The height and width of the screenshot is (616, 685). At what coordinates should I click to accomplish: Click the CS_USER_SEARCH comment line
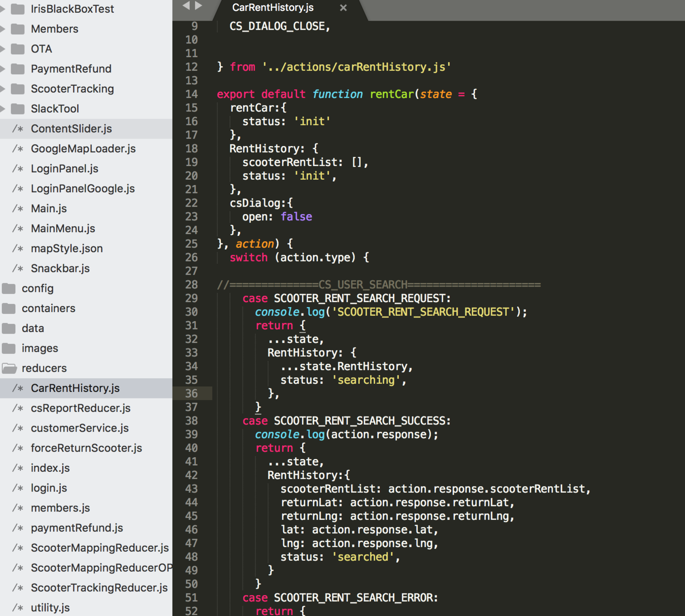pos(379,285)
